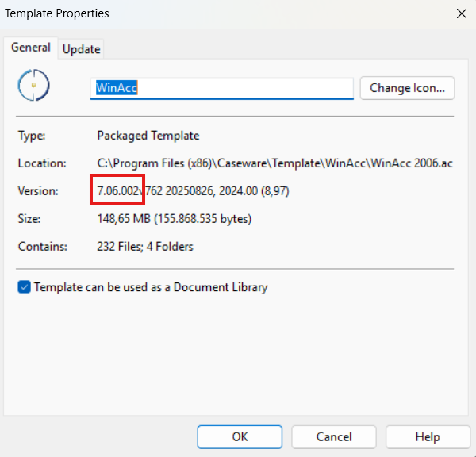Viewport: 476px width, 457px height.
Task: Click the location path ending in WinAcc 2006.ac
Action: [x=274, y=163]
